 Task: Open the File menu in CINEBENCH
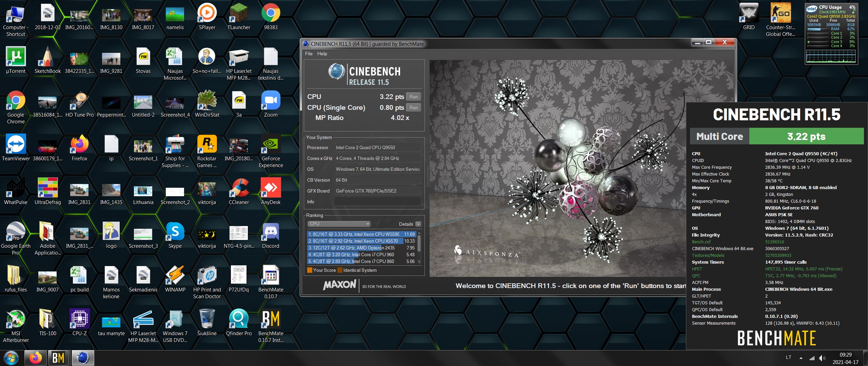[309, 54]
